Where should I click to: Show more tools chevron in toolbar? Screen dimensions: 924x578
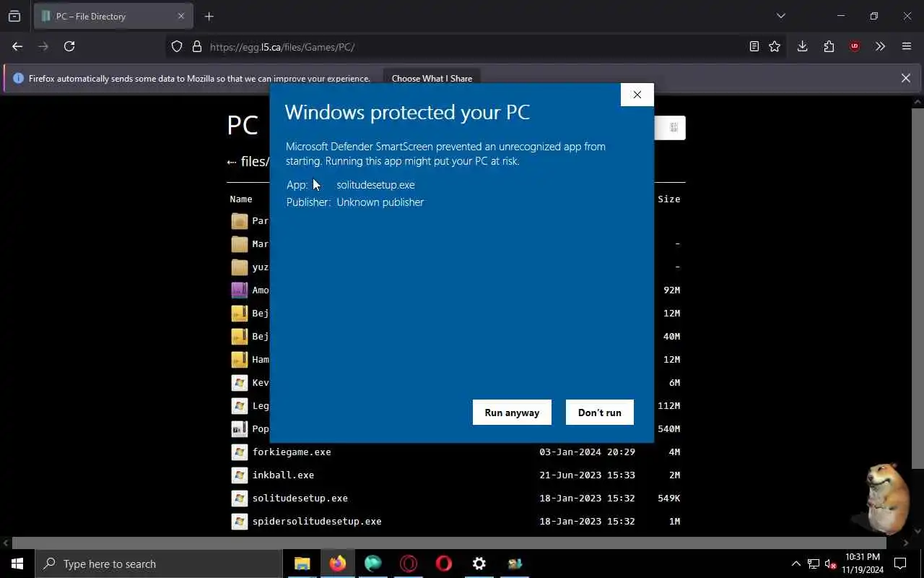(880, 46)
